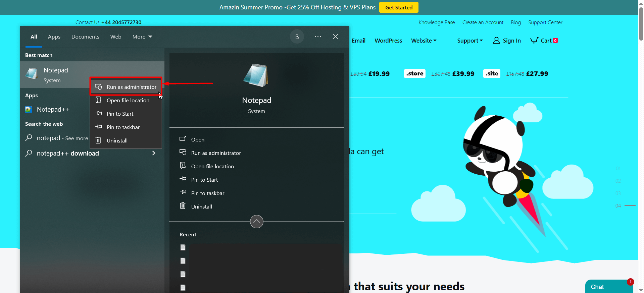The image size is (644, 293).
Task: Choose Open in the preview pane
Action: click(257, 139)
